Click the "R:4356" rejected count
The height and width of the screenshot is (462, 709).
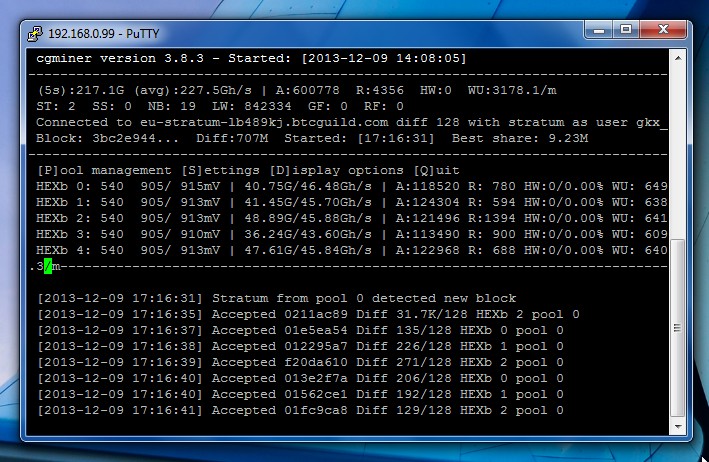click(380, 90)
